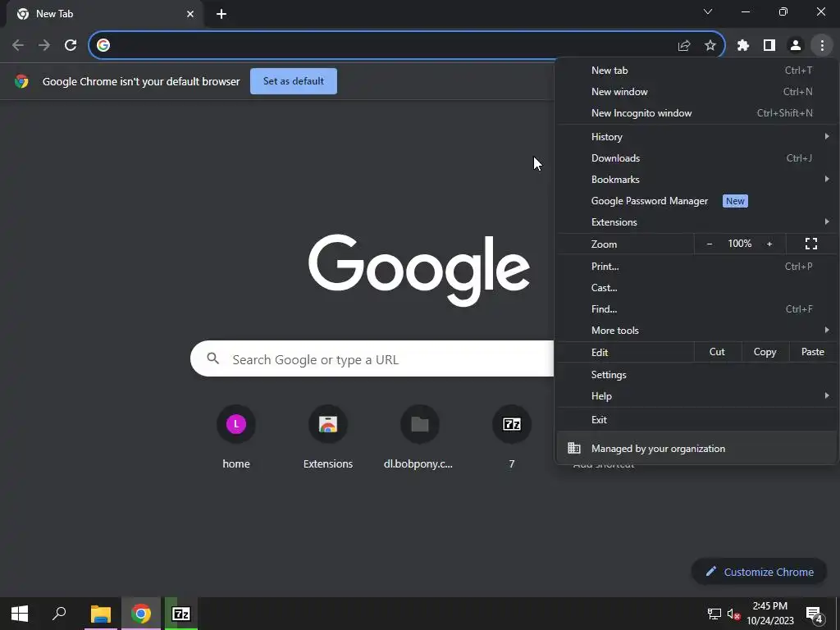Click Cut in the Edit row

717,352
